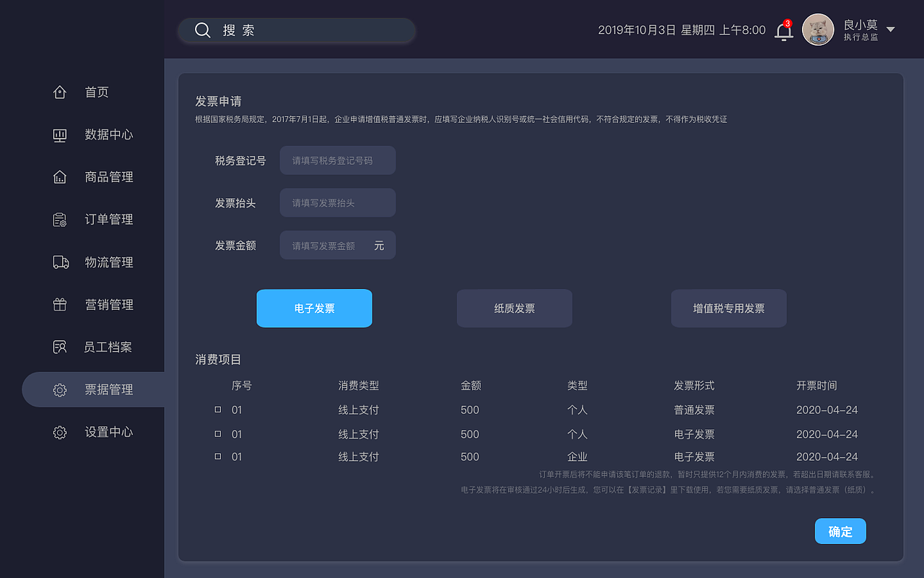Select the checkbox on the second consumption row
The height and width of the screenshot is (578, 924).
coord(218,433)
